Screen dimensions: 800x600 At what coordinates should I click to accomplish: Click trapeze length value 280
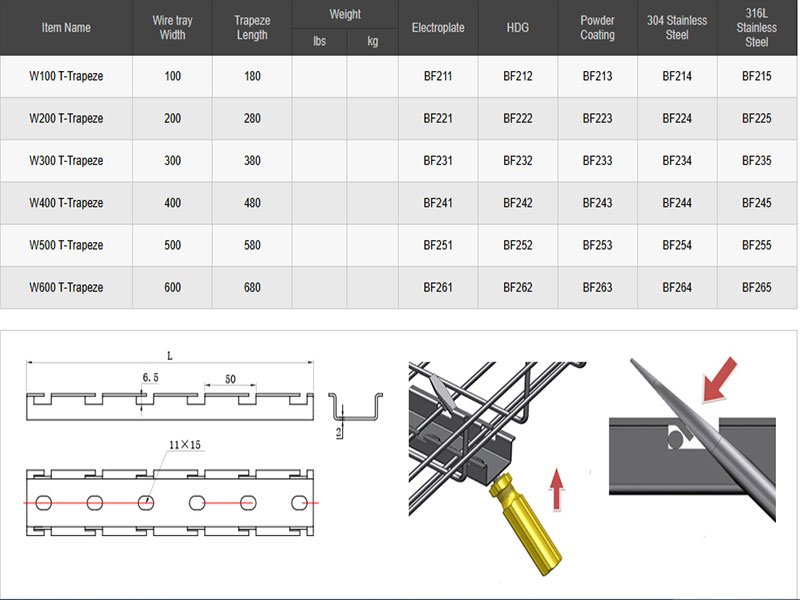pos(252,119)
